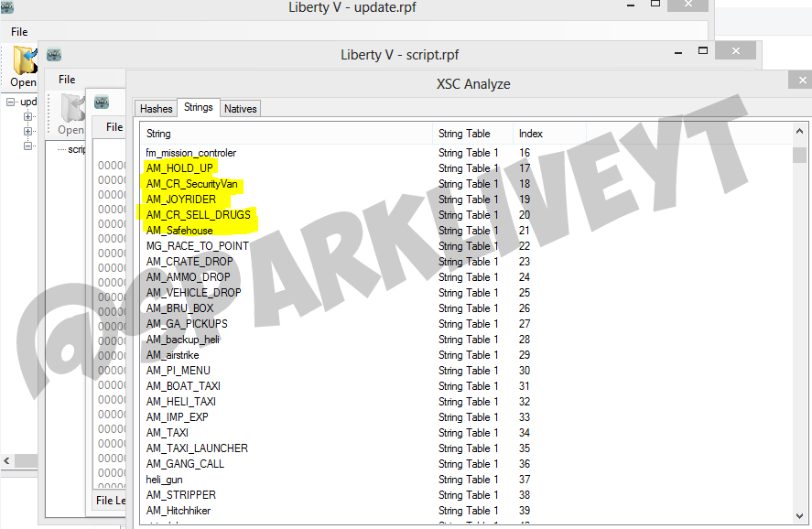Image resolution: width=812 pixels, height=529 pixels.
Task: Switch to the Natives tab
Action: [240, 109]
